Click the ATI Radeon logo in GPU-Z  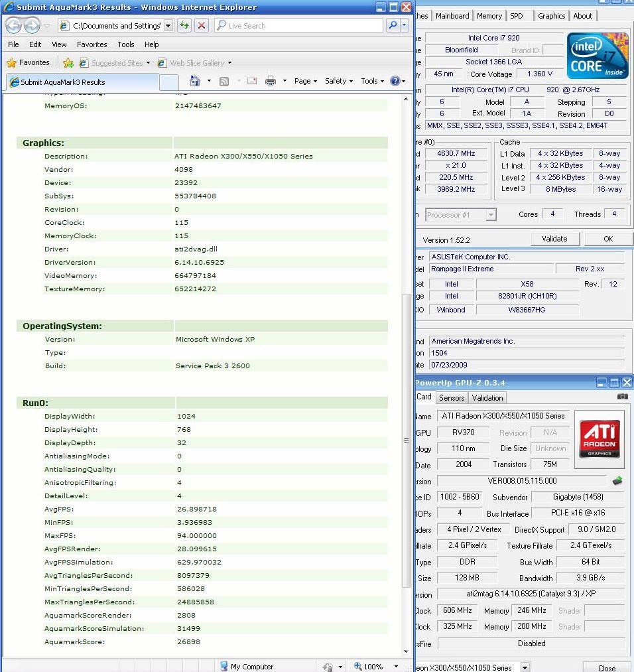click(600, 439)
